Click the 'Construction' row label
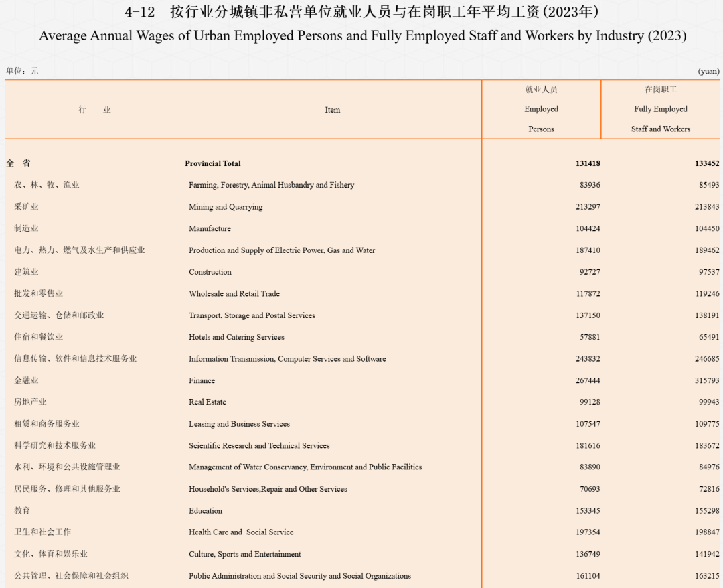Screen dimensions: 723x588 tap(210, 272)
